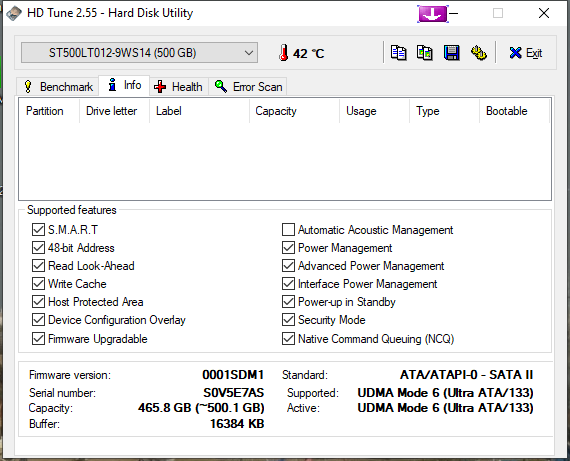Exit the application via Exit button
Screen dimensions: 570x461
pyautogui.click(x=526, y=53)
